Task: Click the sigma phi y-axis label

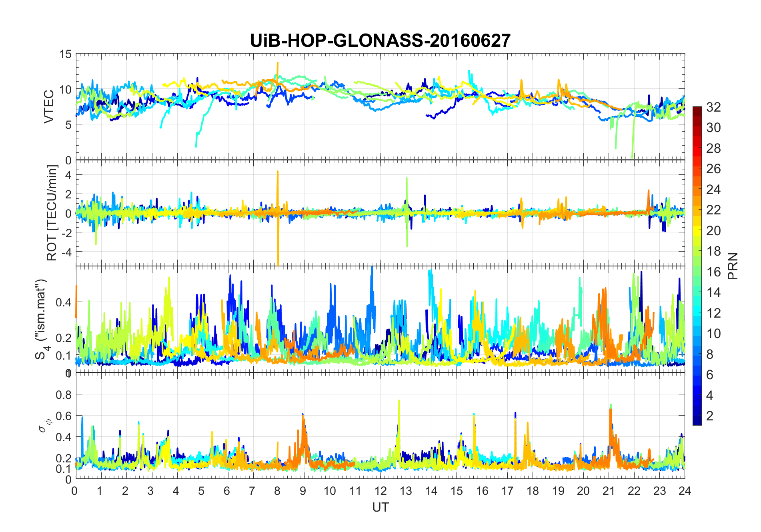Action: pyautogui.click(x=44, y=426)
